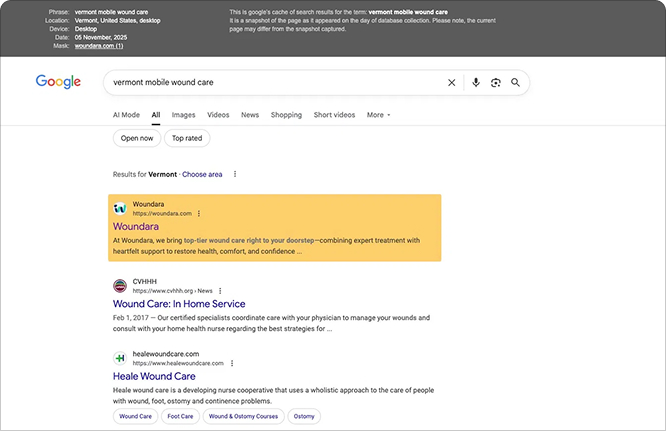Go to Google home via the logo
This screenshot has height=431, width=666.
pos(58,82)
